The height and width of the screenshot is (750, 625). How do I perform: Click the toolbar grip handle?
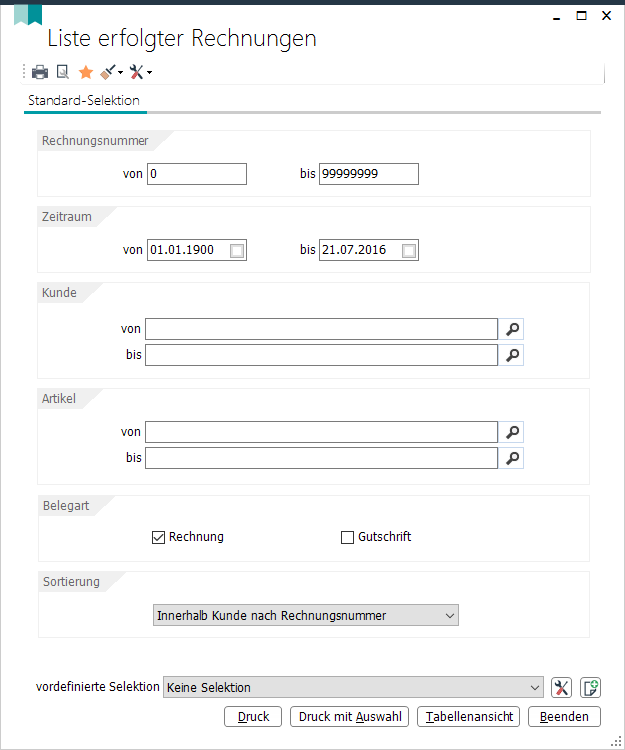pos(24,72)
